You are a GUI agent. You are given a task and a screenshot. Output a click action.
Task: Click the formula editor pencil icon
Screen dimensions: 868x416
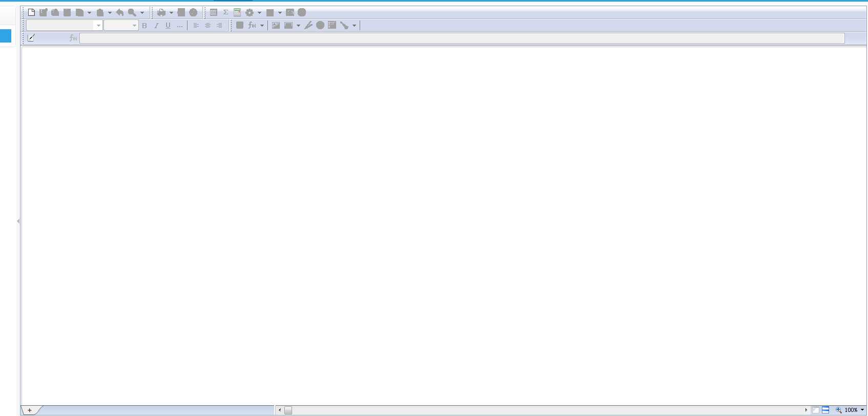(x=31, y=38)
